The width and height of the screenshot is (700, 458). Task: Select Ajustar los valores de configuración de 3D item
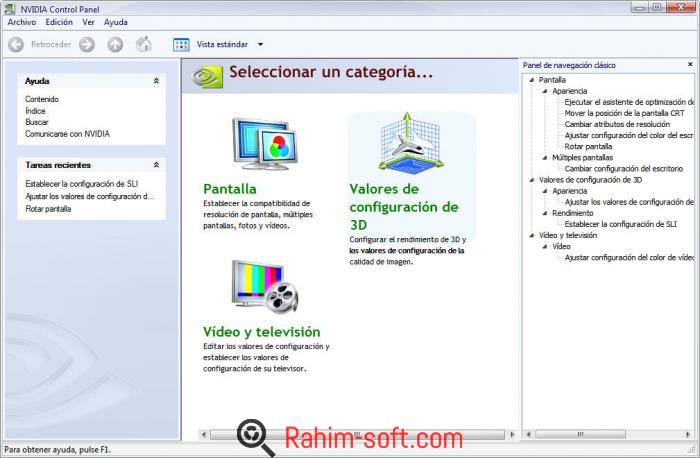[x=629, y=202]
